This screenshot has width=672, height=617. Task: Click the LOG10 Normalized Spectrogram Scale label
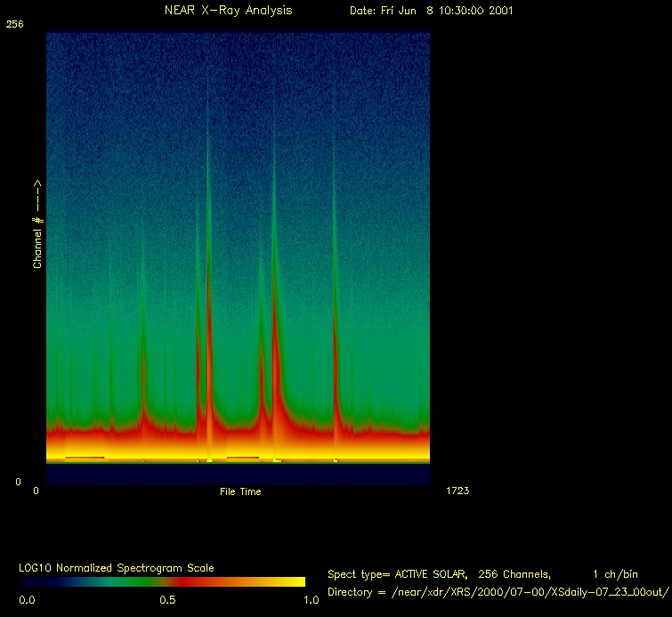click(x=117, y=568)
